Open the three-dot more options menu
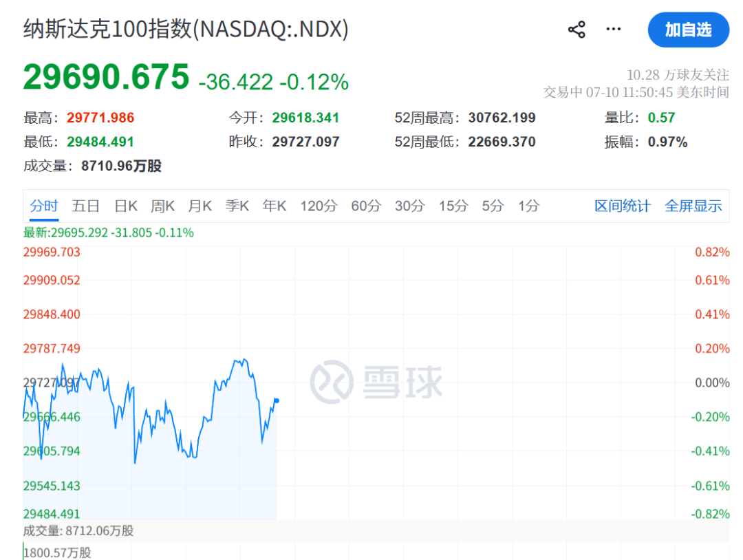743x560 pixels. 614,30
